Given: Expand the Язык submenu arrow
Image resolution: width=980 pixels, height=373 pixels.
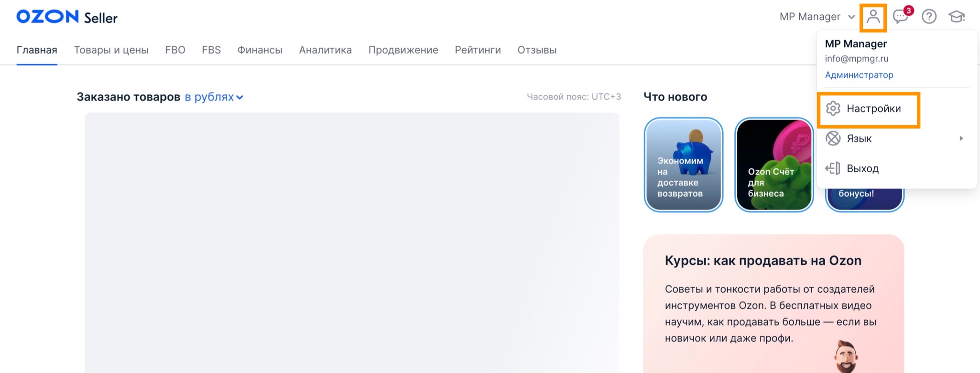Looking at the screenshot, I should pyautogui.click(x=961, y=139).
